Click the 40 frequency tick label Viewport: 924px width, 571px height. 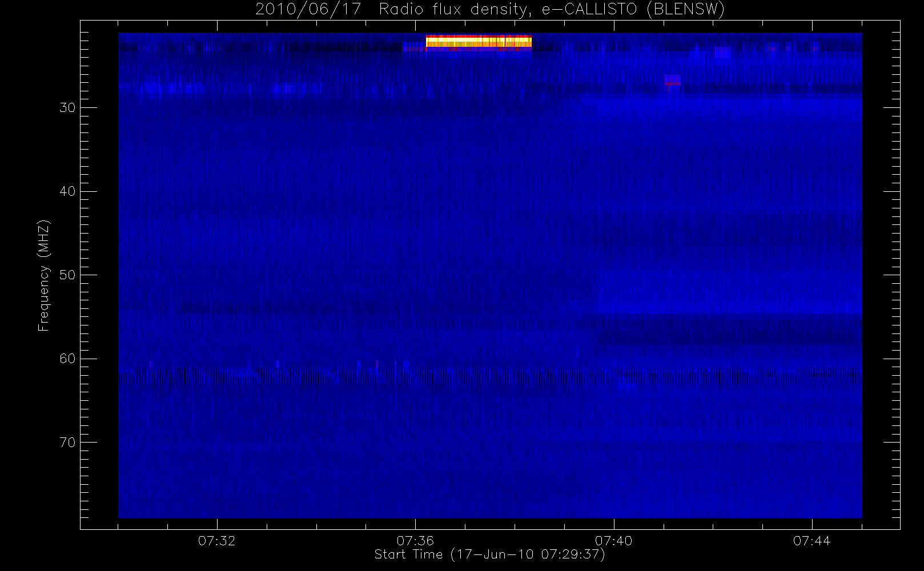pyautogui.click(x=67, y=191)
